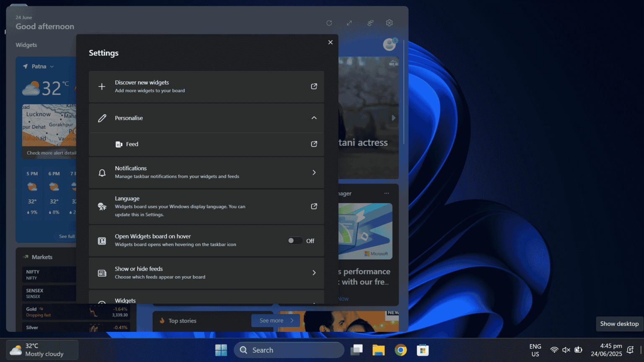Expand the Show or hide feeds section
The image size is (644, 362).
pyautogui.click(x=314, y=272)
